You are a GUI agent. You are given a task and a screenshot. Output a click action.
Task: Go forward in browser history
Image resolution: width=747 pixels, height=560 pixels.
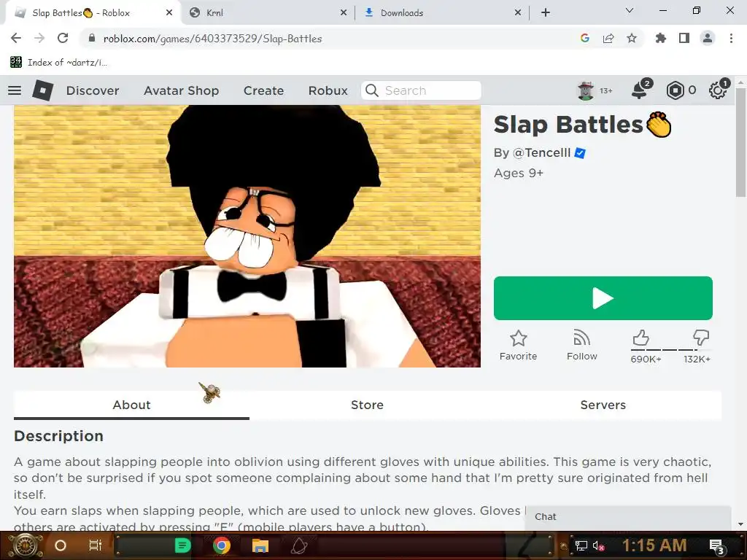pos(39,38)
